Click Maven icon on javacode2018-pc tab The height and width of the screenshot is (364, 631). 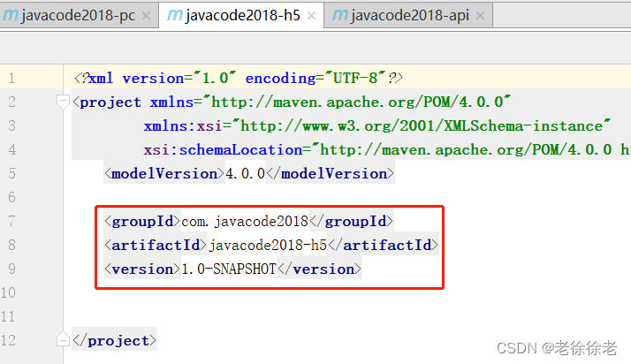coord(11,16)
